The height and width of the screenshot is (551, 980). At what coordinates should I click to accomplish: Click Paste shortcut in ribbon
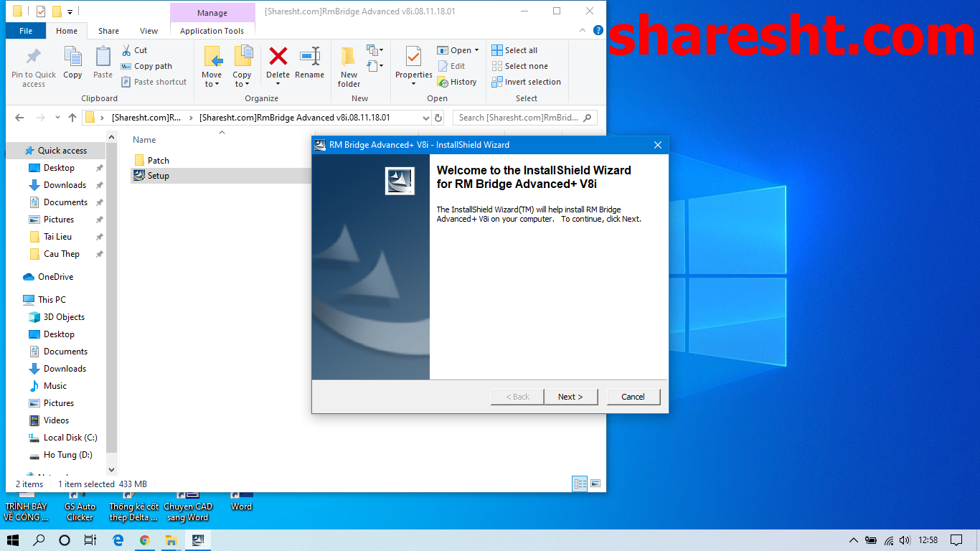tap(154, 82)
